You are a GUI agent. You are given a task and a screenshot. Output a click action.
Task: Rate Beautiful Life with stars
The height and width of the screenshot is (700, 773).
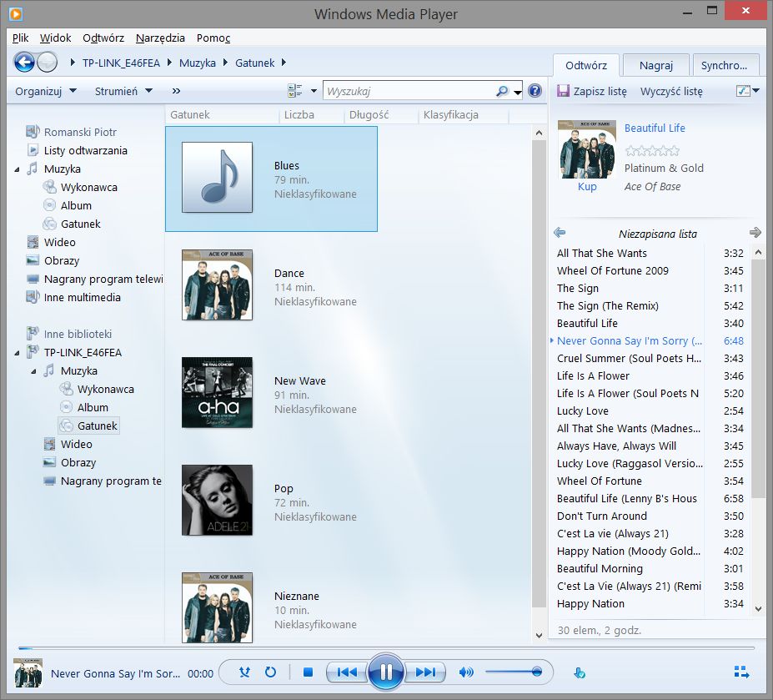[x=652, y=150]
